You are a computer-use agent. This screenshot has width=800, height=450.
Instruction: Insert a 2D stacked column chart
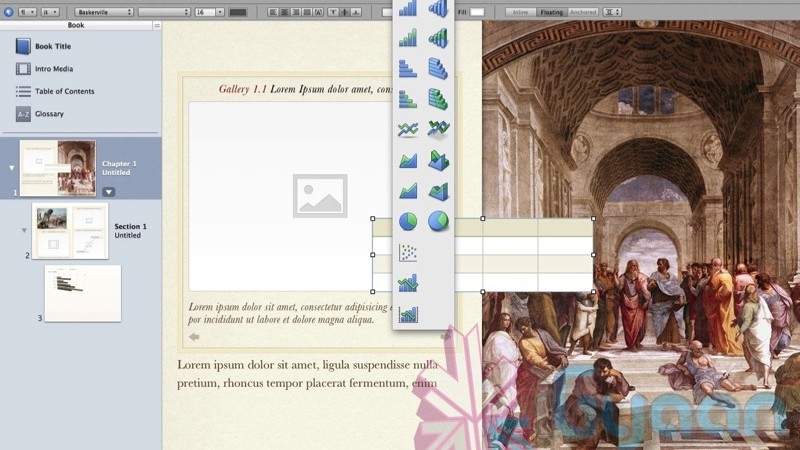[407, 38]
